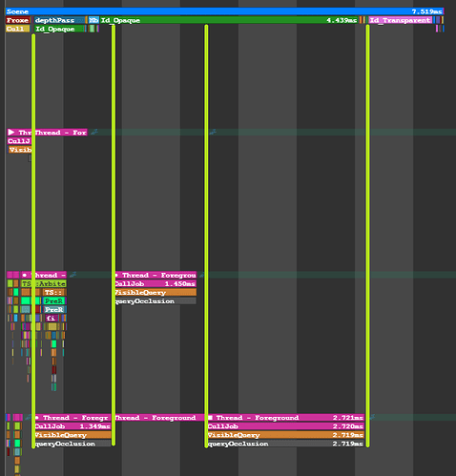Click the VisibleQuery bar showing 2.719ms
The image size is (456, 476).
click(285, 435)
